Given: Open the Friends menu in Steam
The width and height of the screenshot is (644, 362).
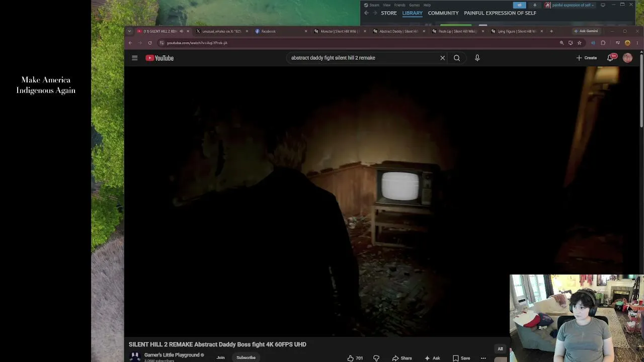Looking at the screenshot, I should [x=400, y=5].
